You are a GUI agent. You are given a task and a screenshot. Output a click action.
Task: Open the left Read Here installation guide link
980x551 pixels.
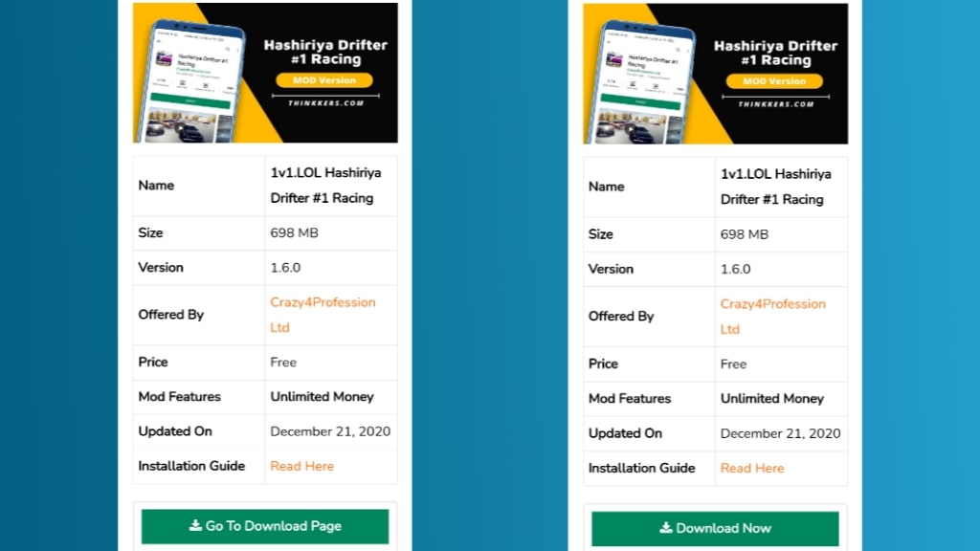point(301,466)
